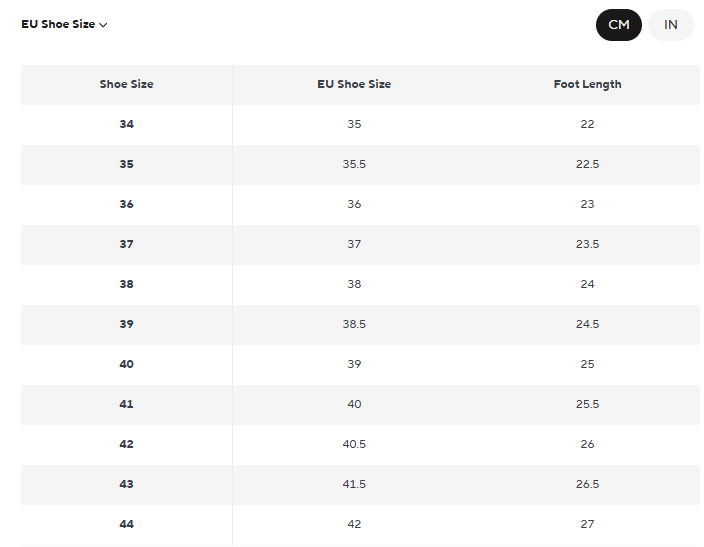
Task: Select shoe size 35 row label
Action: (126, 164)
